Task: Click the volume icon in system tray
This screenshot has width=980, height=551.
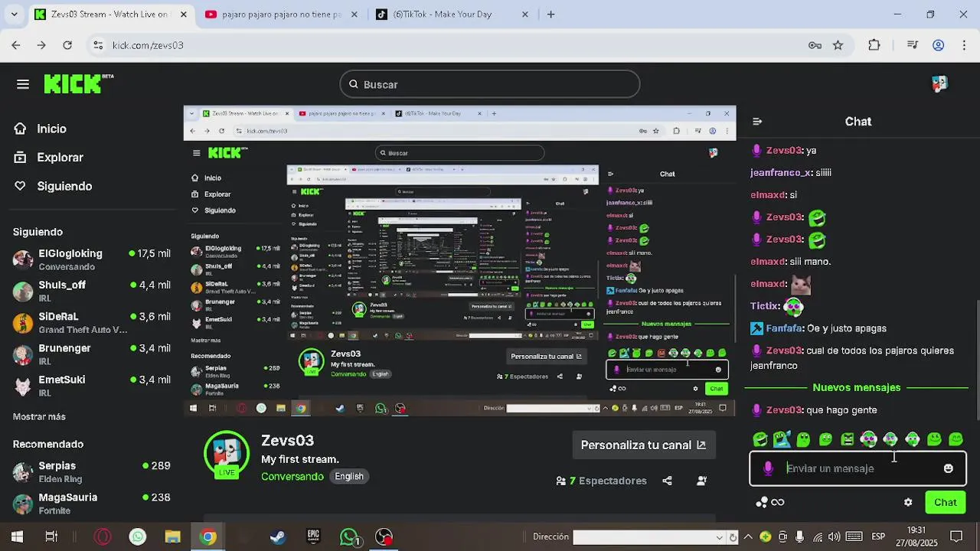Action: click(x=834, y=536)
